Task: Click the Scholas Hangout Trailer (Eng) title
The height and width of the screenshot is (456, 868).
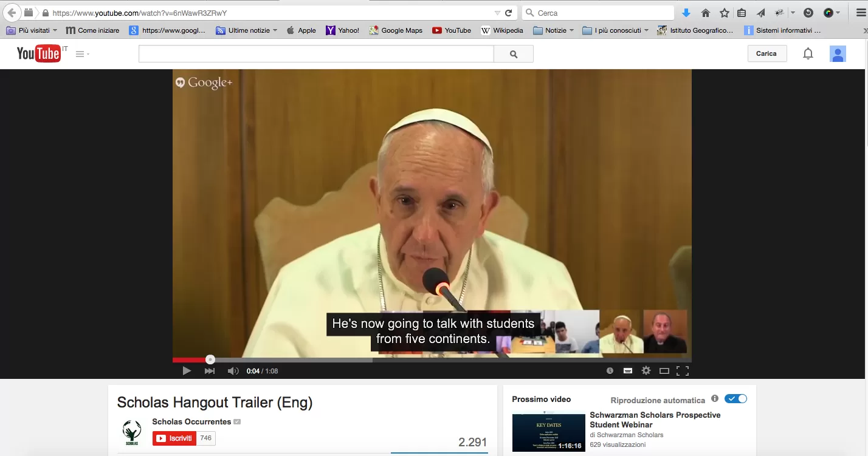Action: click(x=215, y=402)
